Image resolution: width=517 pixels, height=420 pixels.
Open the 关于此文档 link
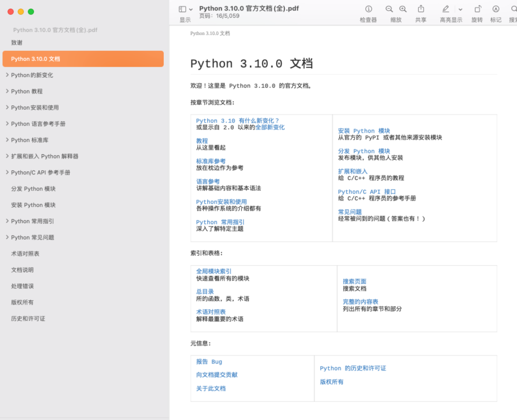[211, 388]
